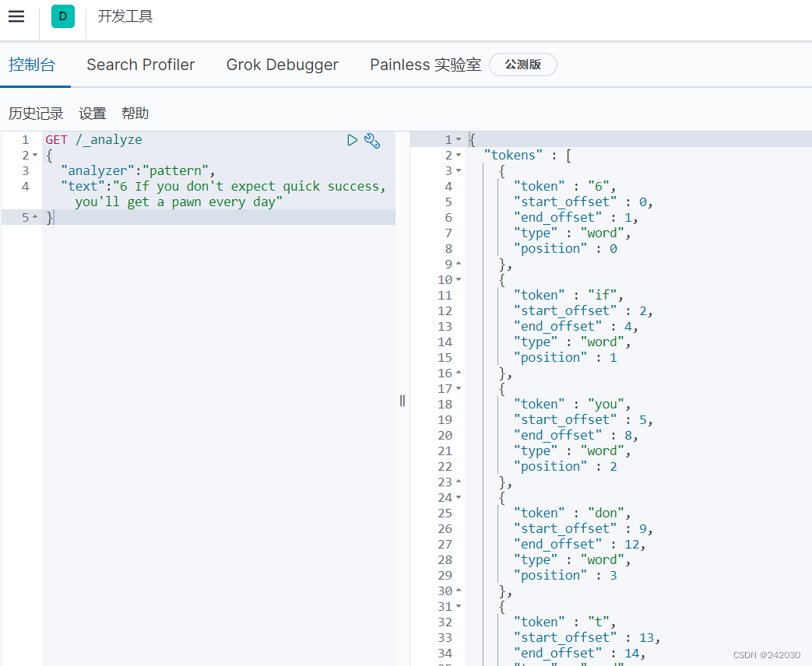Toggle fold arrow at response line 30
The height and width of the screenshot is (666, 812).
459,591
